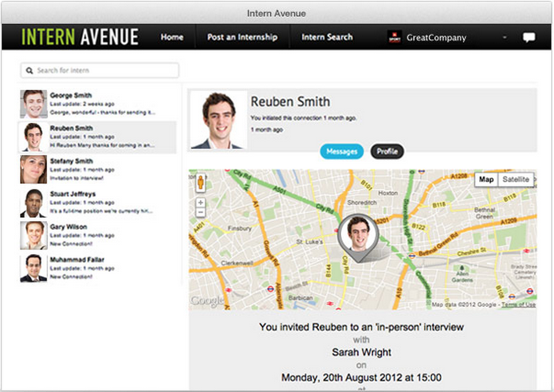Open Intern Search page

pyautogui.click(x=327, y=37)
